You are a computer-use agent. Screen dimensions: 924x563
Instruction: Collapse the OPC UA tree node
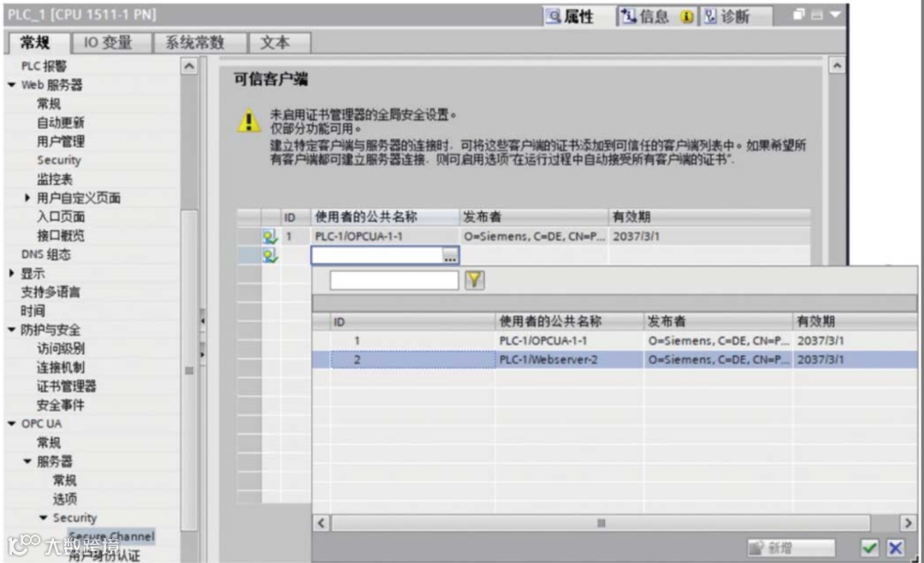12,424
